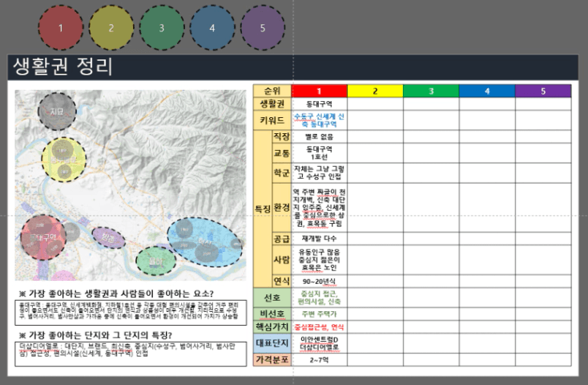Screen dimensions: 588x385
Task: Click the green rank 3 header cell
Action: pos(431,91)
